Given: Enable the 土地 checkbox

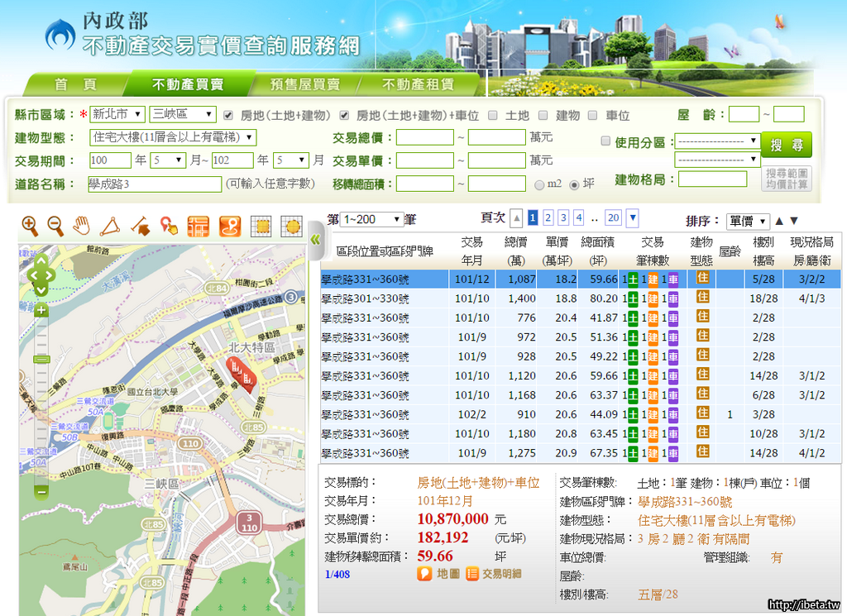Looking at the screenshot, I should tap(494, 116).
